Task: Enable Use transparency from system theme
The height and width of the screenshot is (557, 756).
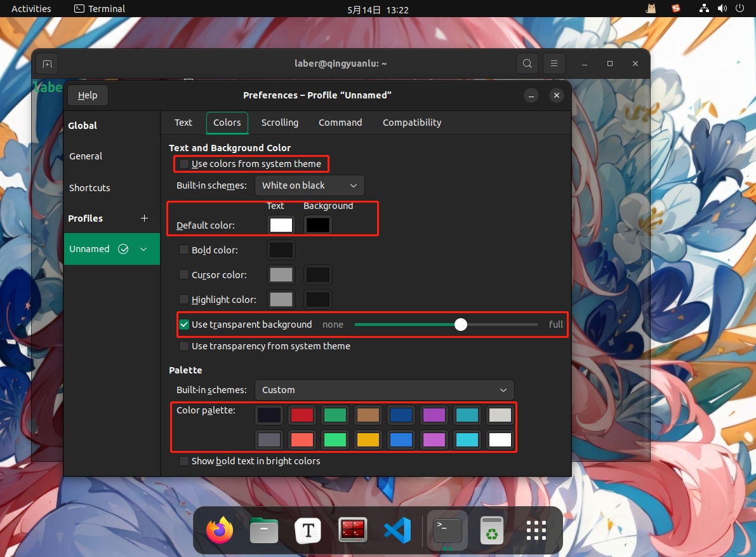Action: (x=183, y=346)
